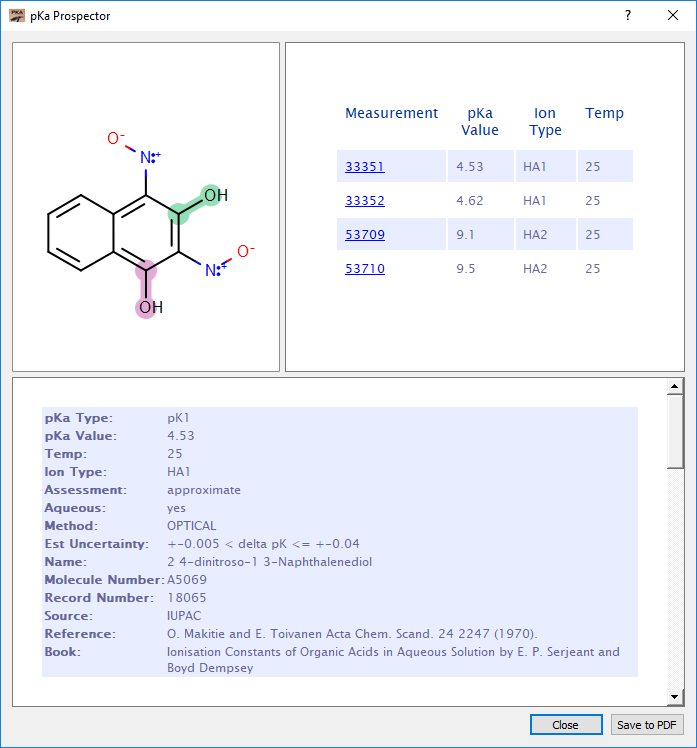Click the green highlighted OH group
This screenshot has height=748, width=697.
(212, 196)
